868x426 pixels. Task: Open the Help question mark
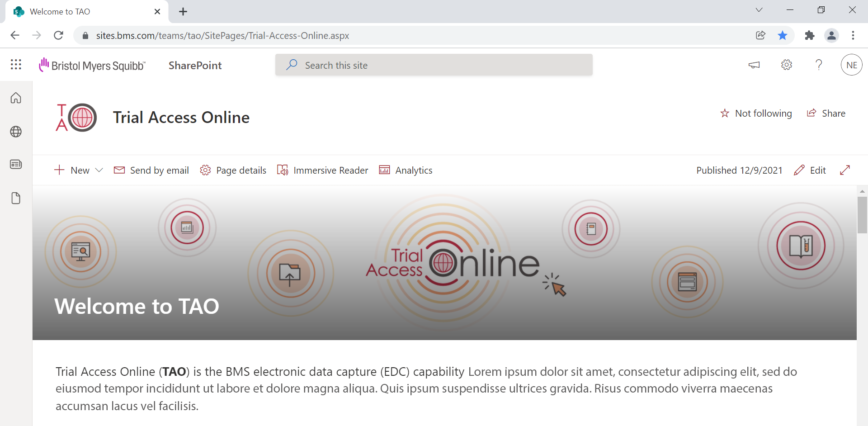819,65
